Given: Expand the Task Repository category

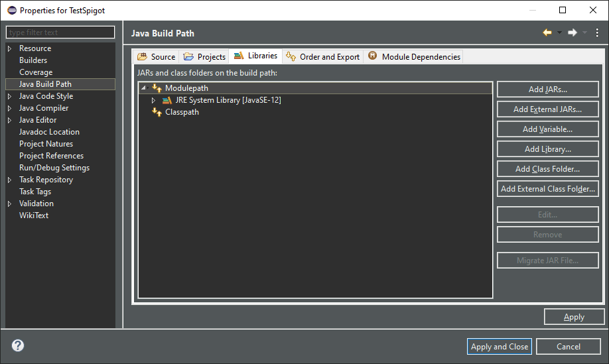Looking at the screenshot, I should click(10, 180).
